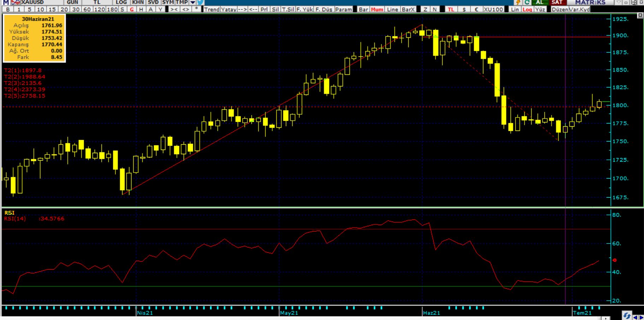Open the KHN menu

138,2
